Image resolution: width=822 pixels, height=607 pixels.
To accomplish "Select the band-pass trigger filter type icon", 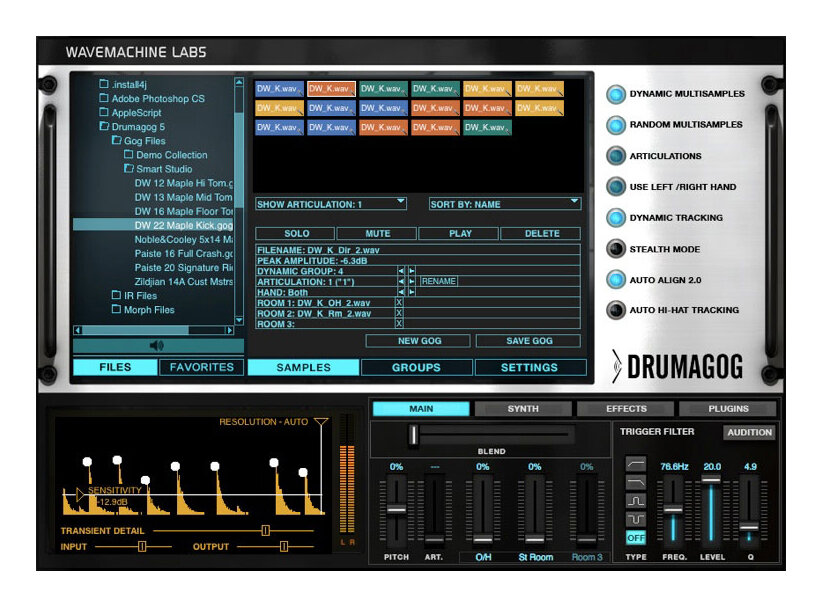I will (636, 501).
